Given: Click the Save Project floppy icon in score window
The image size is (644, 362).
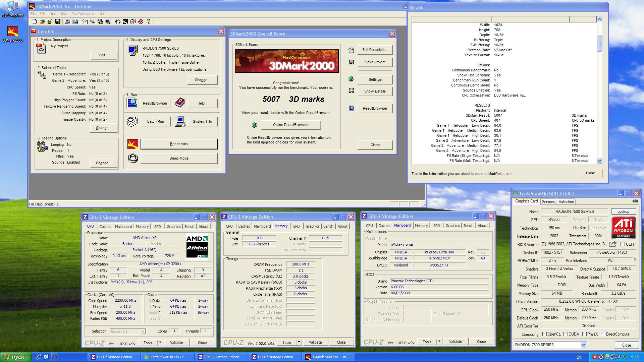Looking at the screenshot, I should tap(351, 62).
